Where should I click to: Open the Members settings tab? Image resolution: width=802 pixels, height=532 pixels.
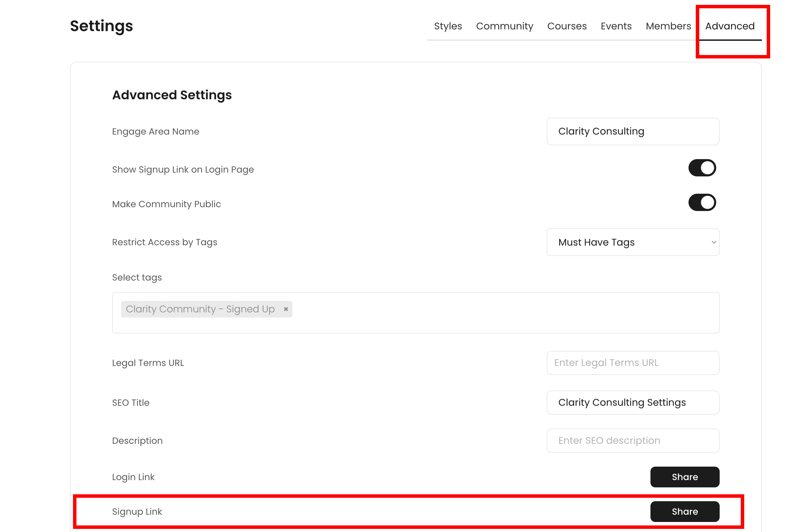point(668,26)
